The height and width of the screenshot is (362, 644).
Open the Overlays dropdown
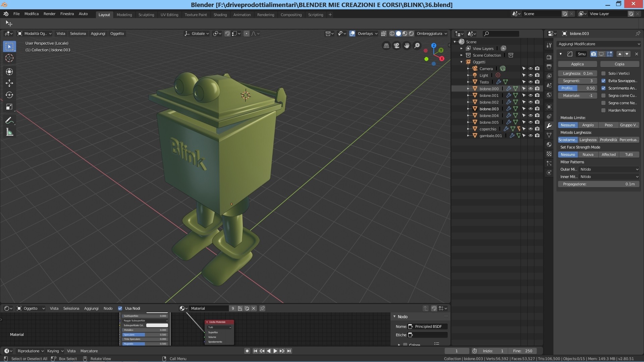click(x=367, y=34)
